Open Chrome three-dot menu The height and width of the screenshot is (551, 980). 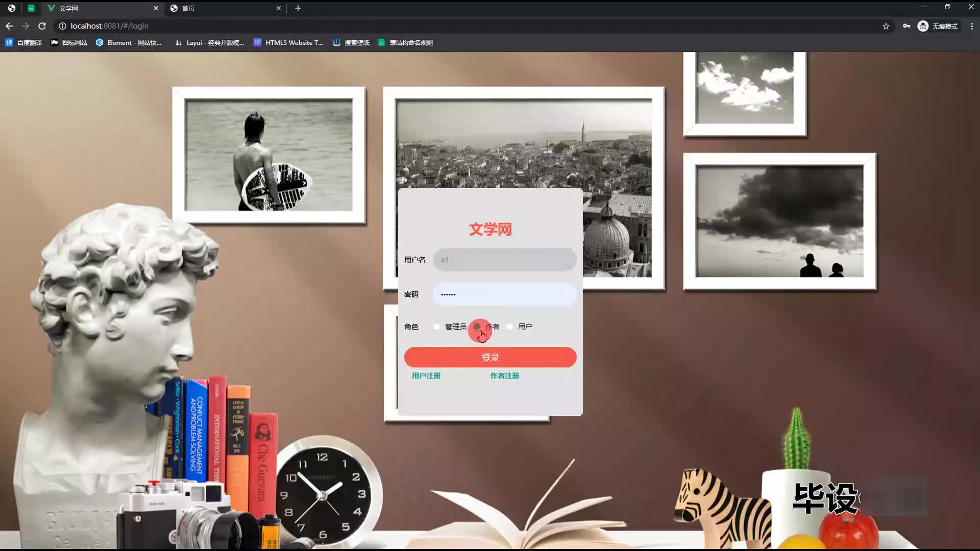[972, 26]
